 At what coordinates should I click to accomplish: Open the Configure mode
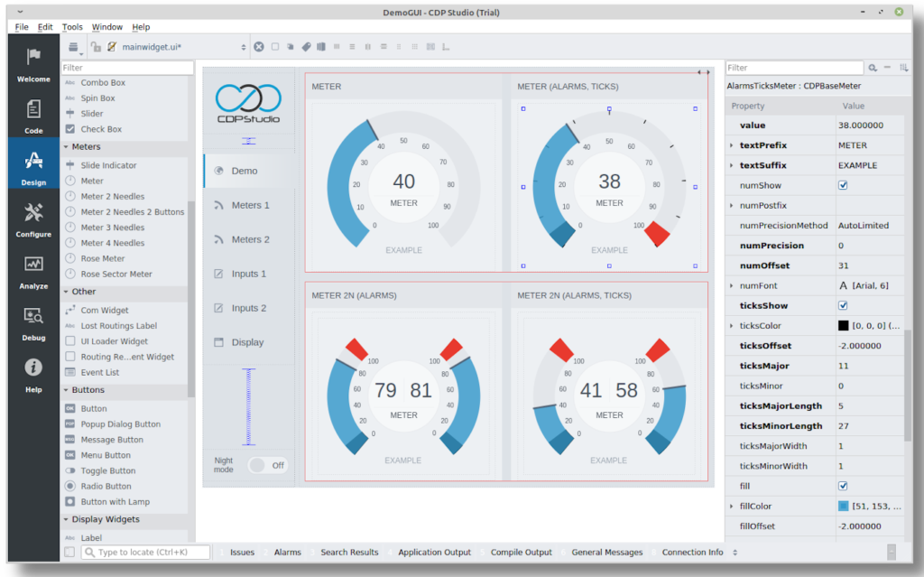(x=33, y=219)
